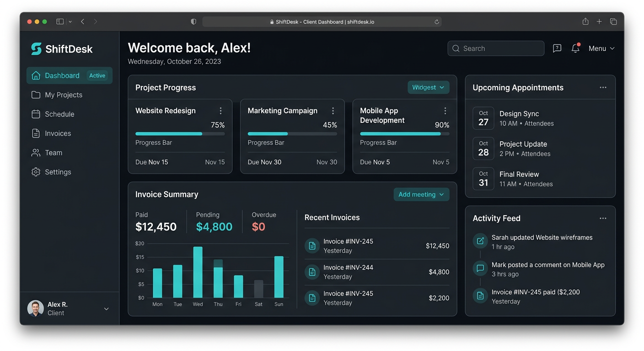Screen dimensions: 644x351
Task: Open the feedback message icon near search
Action: 557,48
